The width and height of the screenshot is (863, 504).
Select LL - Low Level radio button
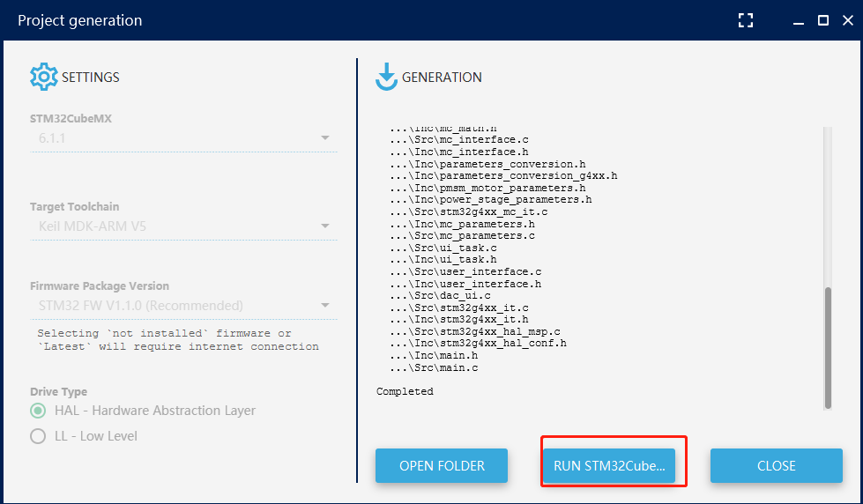(38, 436)
